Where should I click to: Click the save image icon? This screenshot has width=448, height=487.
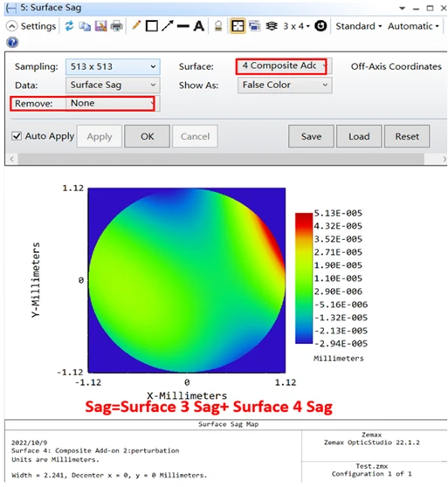click(100, 26)
